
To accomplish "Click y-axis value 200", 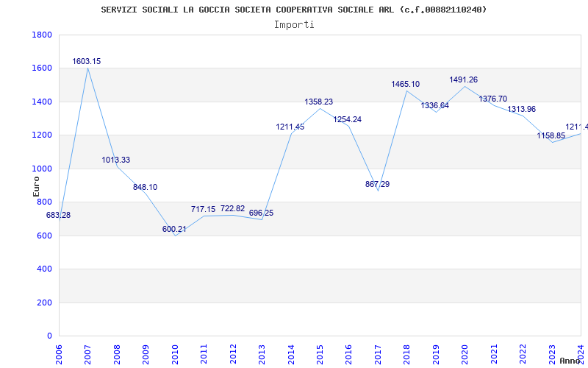I will pos(44,302).
